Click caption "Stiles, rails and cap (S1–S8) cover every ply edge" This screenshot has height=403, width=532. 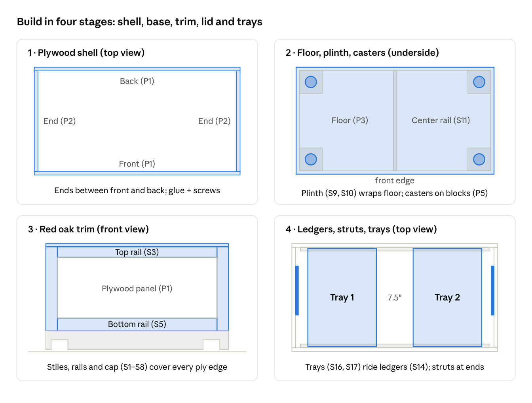pyautogui.click(x=137, y=367)
